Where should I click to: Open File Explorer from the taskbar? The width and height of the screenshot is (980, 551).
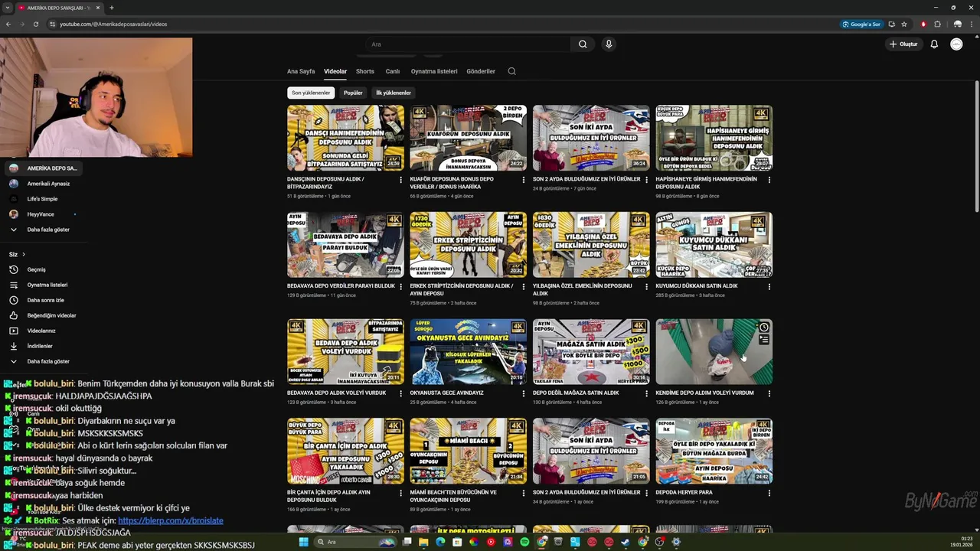click(423, 542)
